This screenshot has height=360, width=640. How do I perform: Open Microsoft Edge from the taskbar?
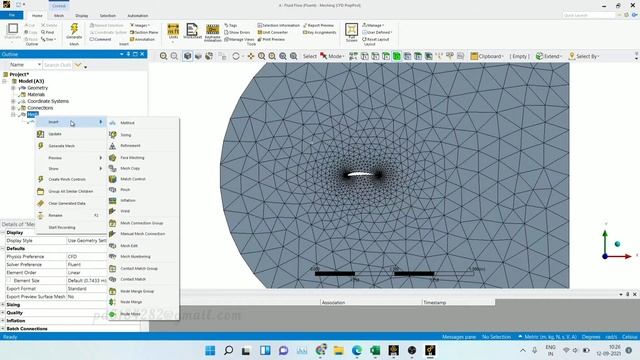pos(357,350)
